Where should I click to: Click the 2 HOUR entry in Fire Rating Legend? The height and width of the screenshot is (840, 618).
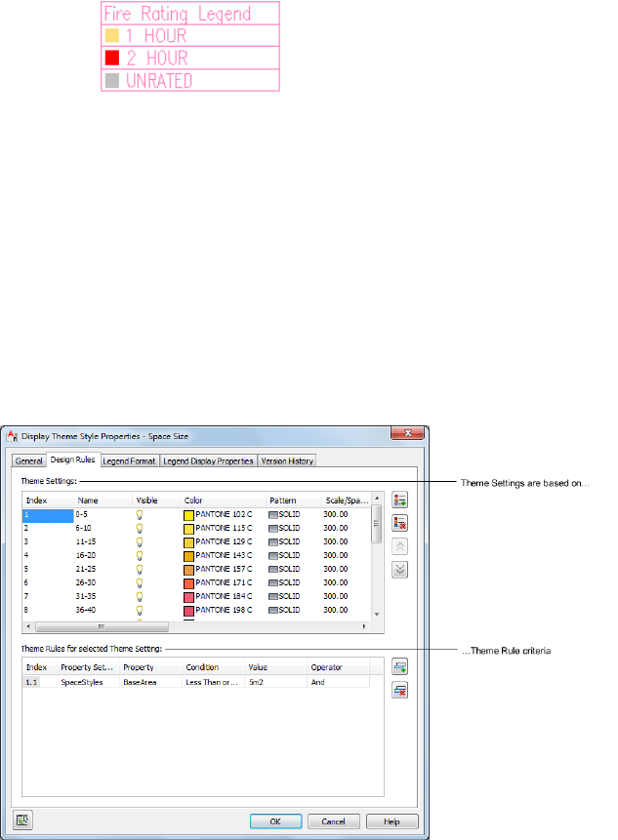[190, 58]
